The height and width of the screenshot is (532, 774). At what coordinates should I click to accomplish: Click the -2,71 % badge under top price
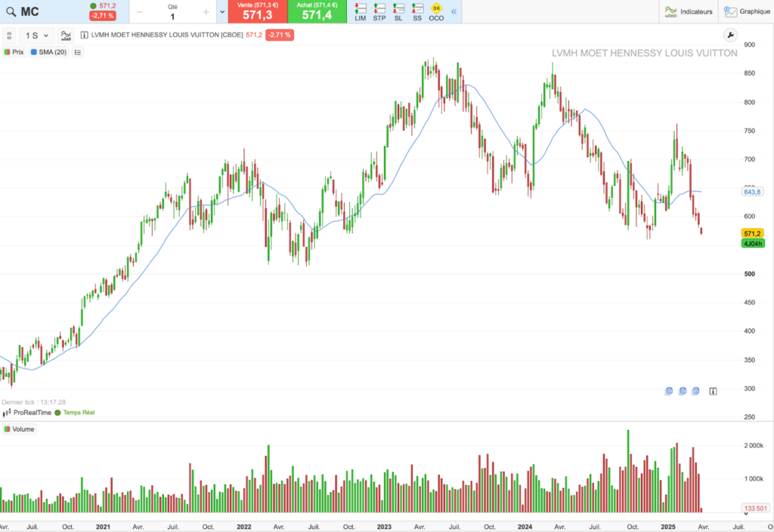pyautogui.click(x=103, y=16)
